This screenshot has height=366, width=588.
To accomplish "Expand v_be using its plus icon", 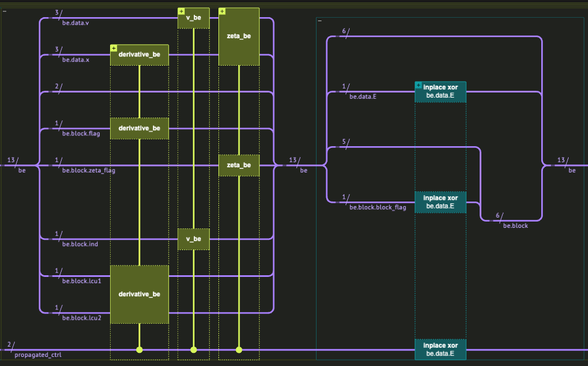I will pyautogui.click(x=181, y=11).
